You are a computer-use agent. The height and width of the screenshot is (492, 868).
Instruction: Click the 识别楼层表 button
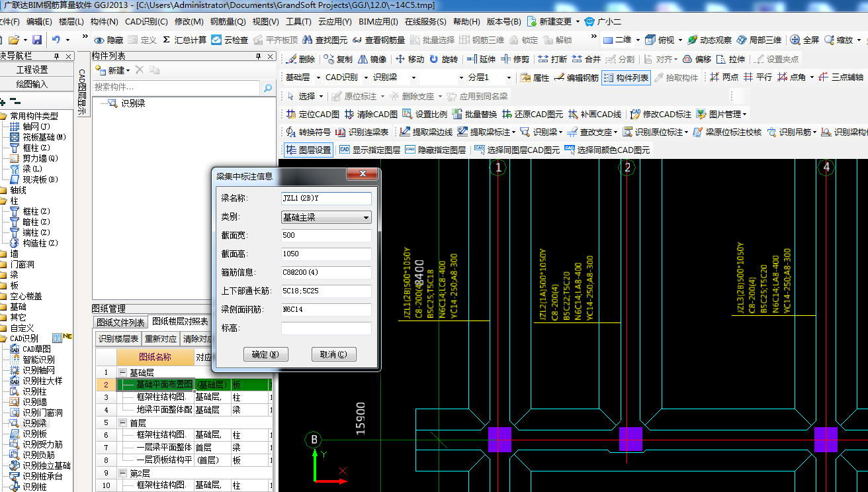[119, 339]
